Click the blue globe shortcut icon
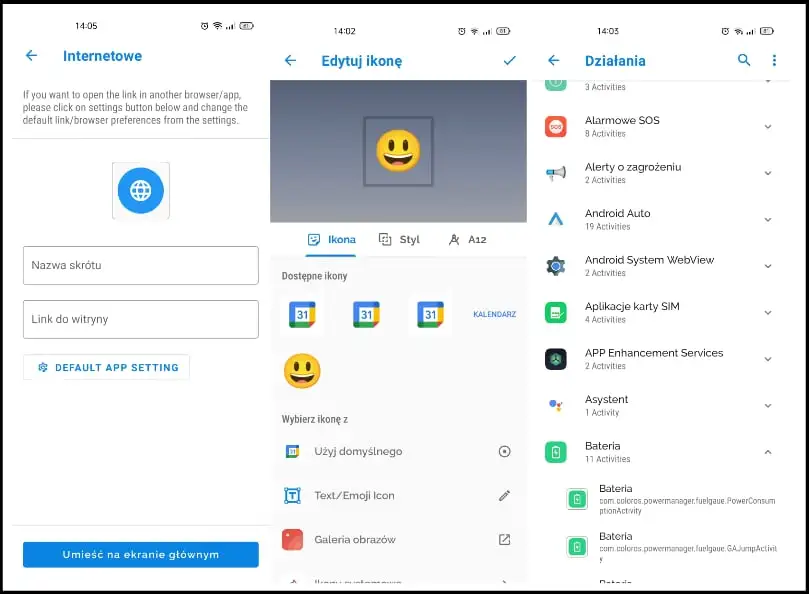 coord(140,191)
